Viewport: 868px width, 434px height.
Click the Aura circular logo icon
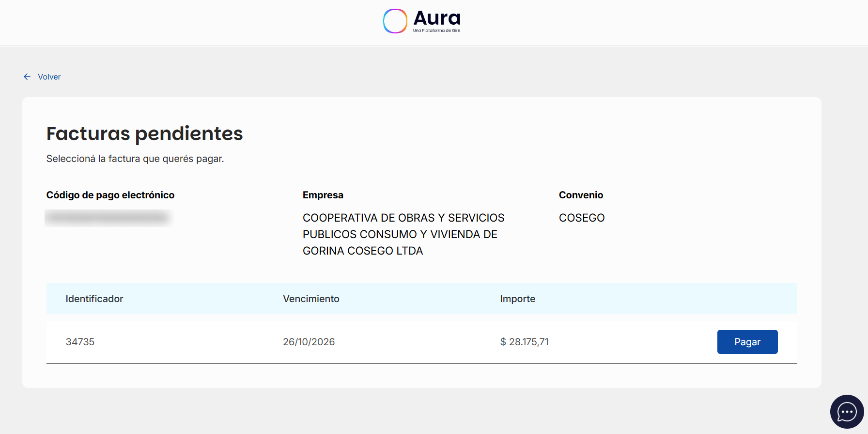coord(395,21)
